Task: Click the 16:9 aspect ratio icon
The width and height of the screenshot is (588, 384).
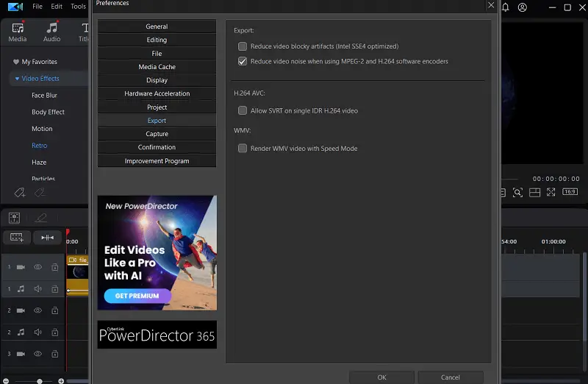Action: (x=570, y=192)
